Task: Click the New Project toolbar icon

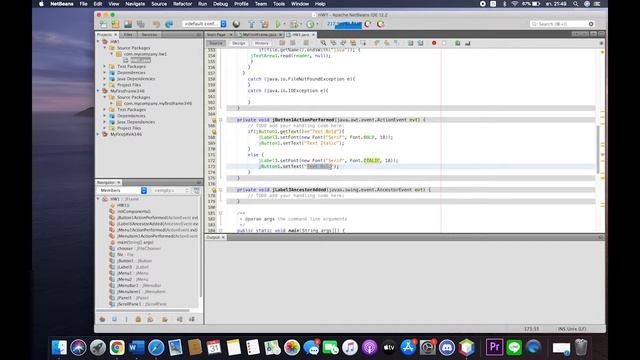Action: click(116, 24)
